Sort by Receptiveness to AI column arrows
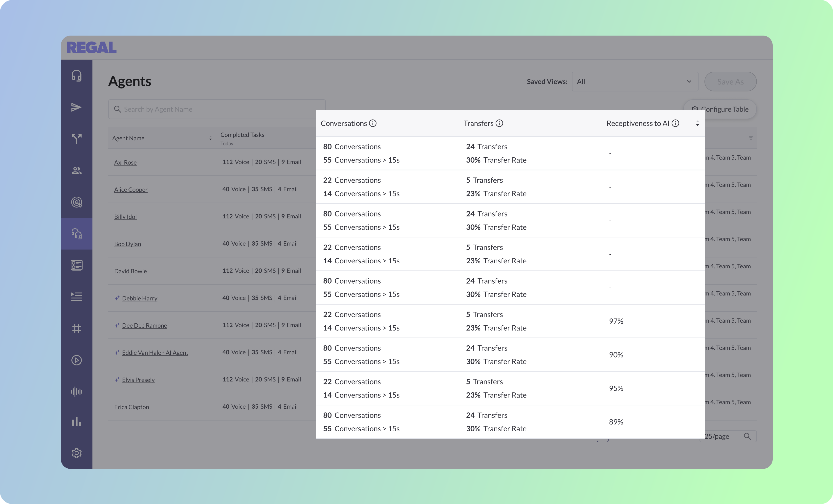This screenshot has height=504, width=833. (x=698, y=124)
